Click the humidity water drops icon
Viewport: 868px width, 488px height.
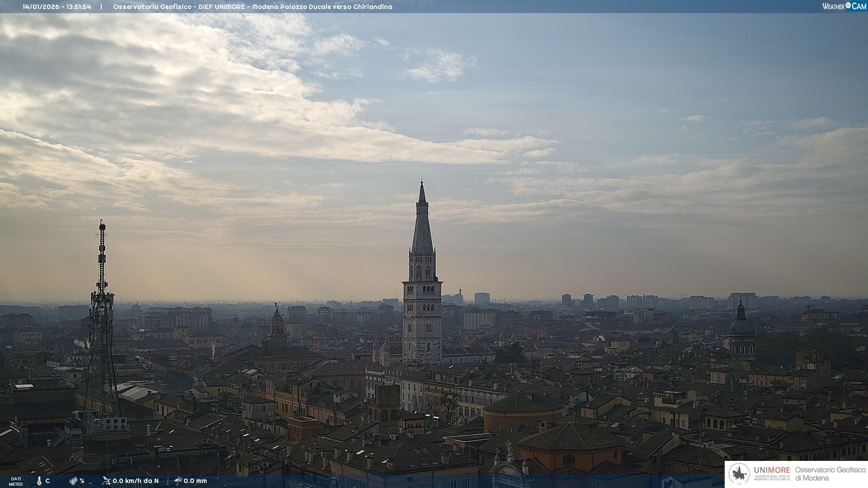click(x=73, y=481)
